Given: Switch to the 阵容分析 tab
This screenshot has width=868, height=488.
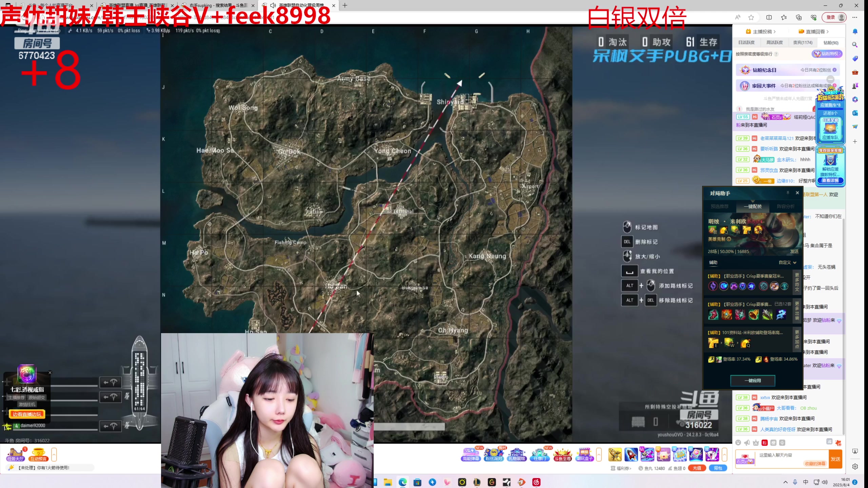Looking at the screenshot, I should 786,206.
